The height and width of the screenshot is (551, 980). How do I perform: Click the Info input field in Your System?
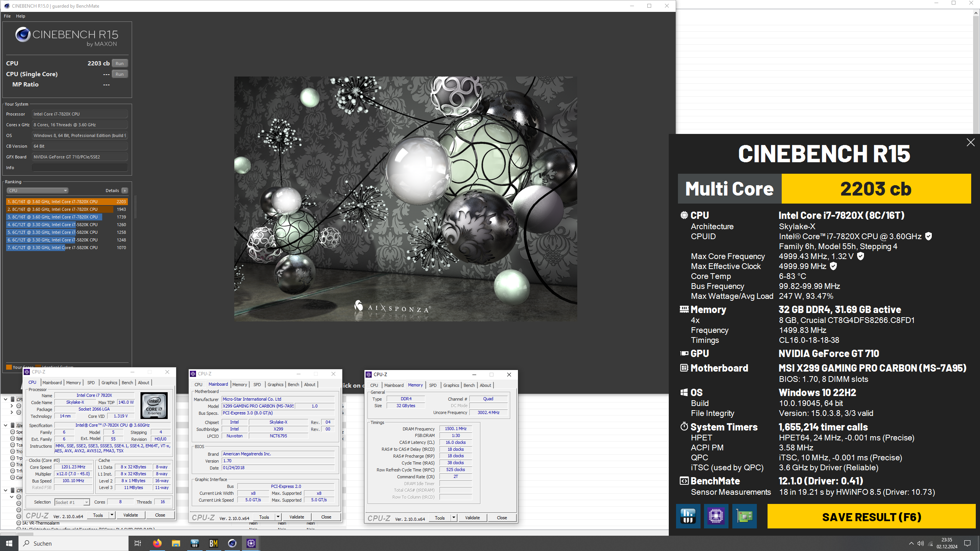click(x=80, y=168)
